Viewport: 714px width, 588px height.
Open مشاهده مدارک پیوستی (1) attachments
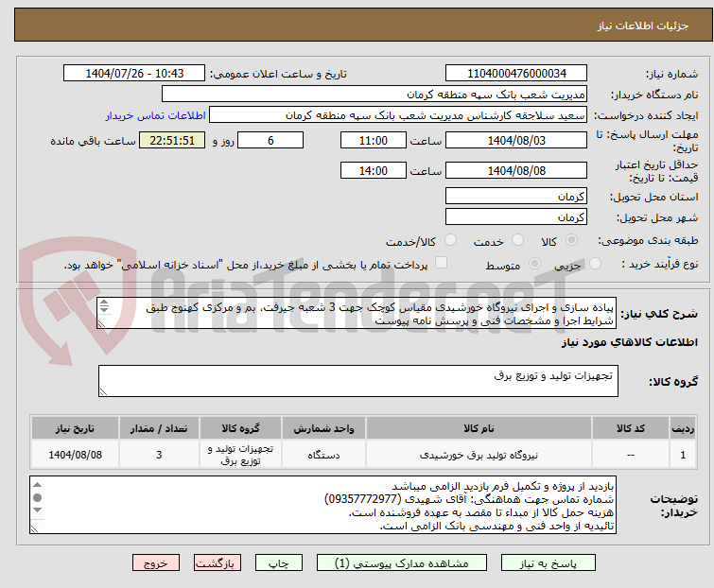[x=402, y=563]
